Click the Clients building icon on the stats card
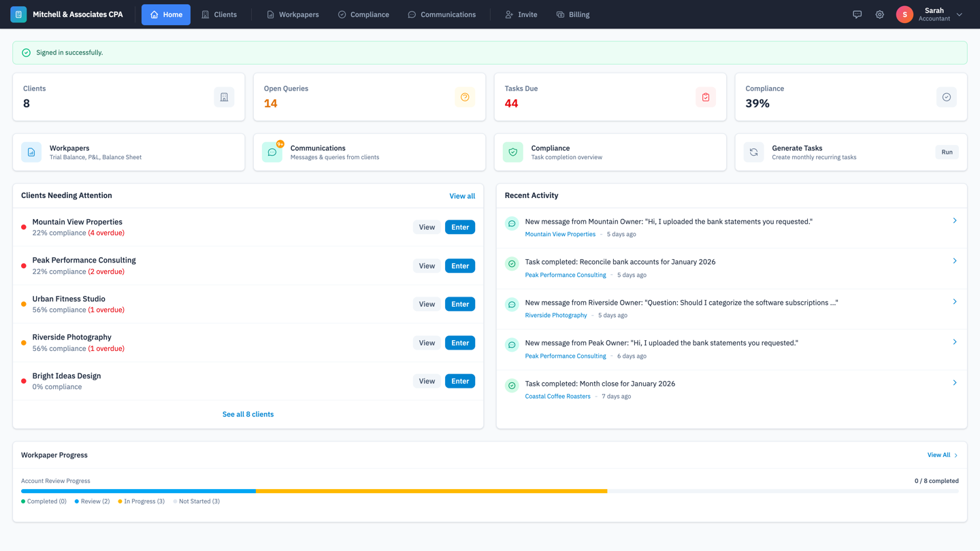 (224, 97)
